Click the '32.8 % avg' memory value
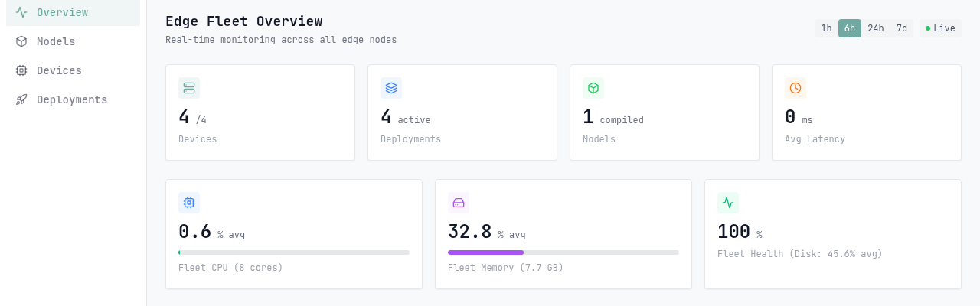 (487, 232)
